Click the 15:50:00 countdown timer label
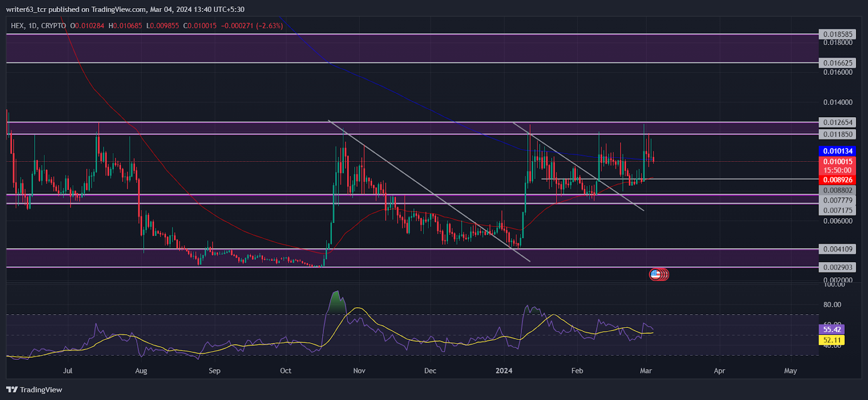The height and width of the screenshot is (400, 868). pyautogui.click(x=838, y=170)
